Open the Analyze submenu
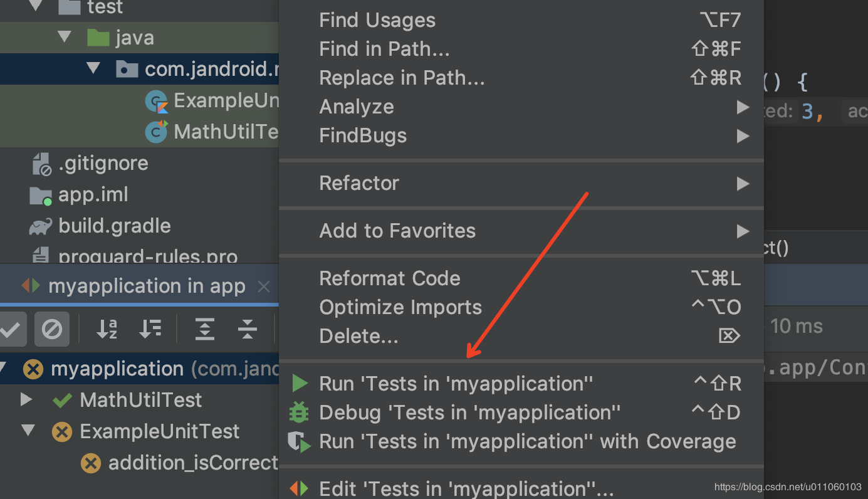The image size is (868, 499). pyautogui.click(x=357, y=107)
